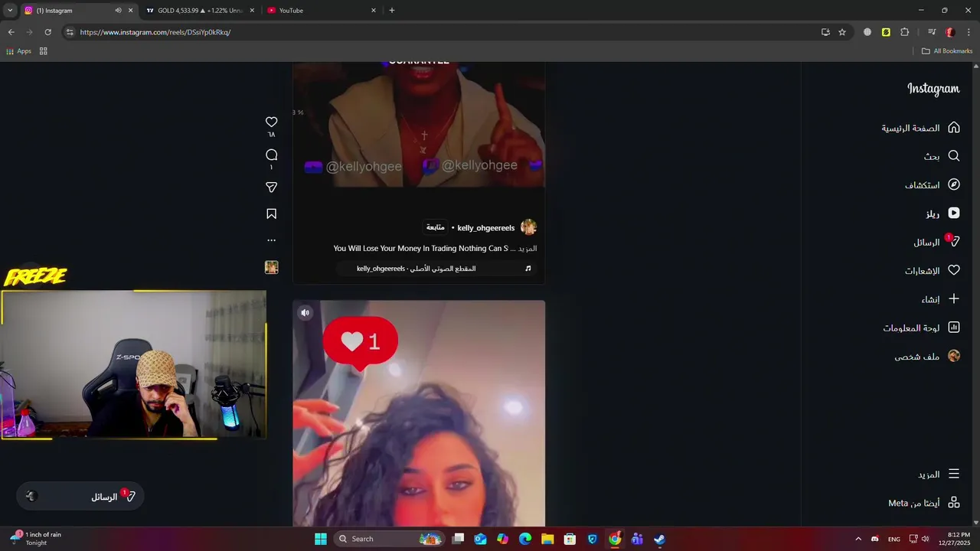This screenshot has height=551, width=980.
Task: Open the audio thumbnail below reel options
Action: coord(271,267)
